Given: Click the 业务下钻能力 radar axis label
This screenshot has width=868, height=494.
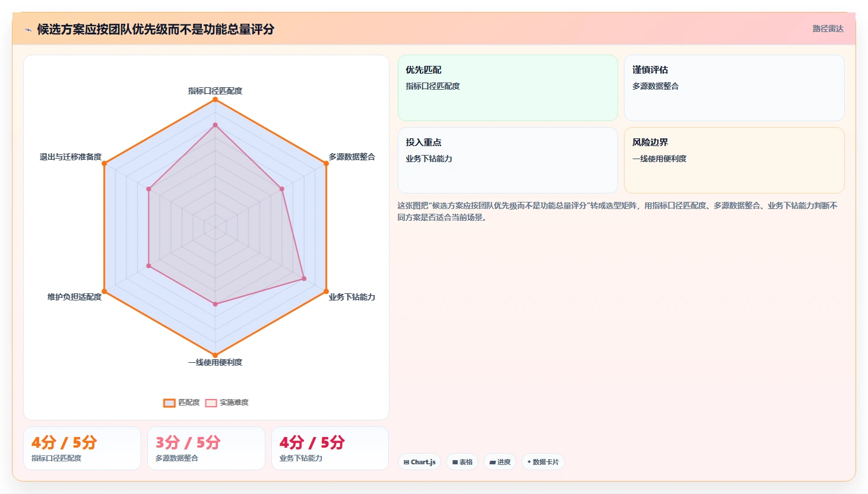Looking at the screenshot, I should [352, 297].
